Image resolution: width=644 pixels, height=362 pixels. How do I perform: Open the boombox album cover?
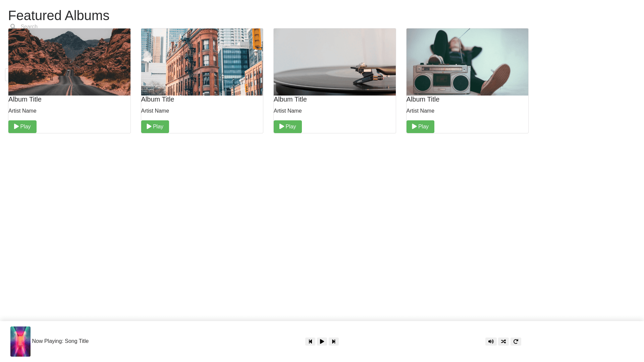(x=467, y=62)
